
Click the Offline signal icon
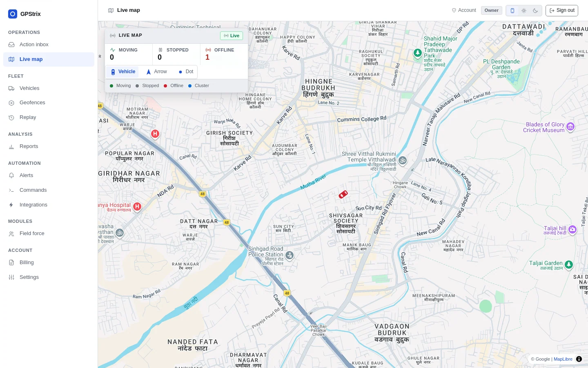[x=208, y=50]
